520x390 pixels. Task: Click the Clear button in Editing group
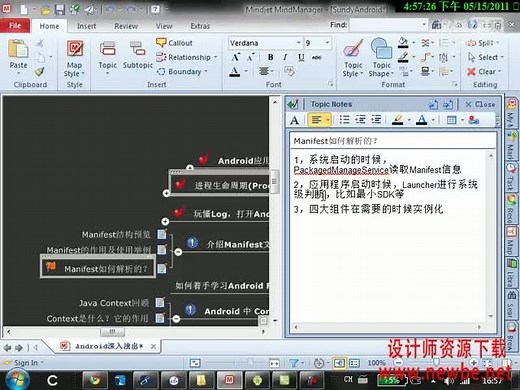(484, 71)
